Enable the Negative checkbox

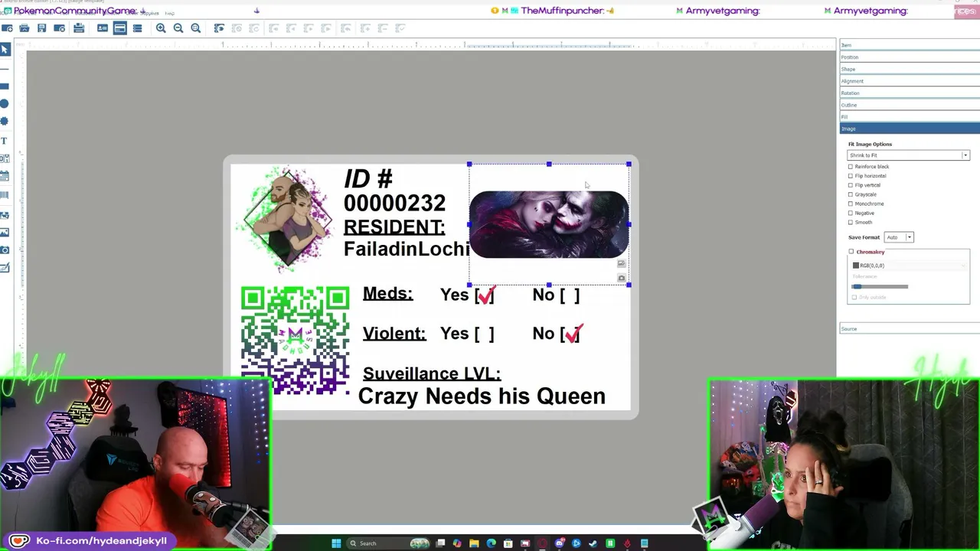(x=851, y=213)
